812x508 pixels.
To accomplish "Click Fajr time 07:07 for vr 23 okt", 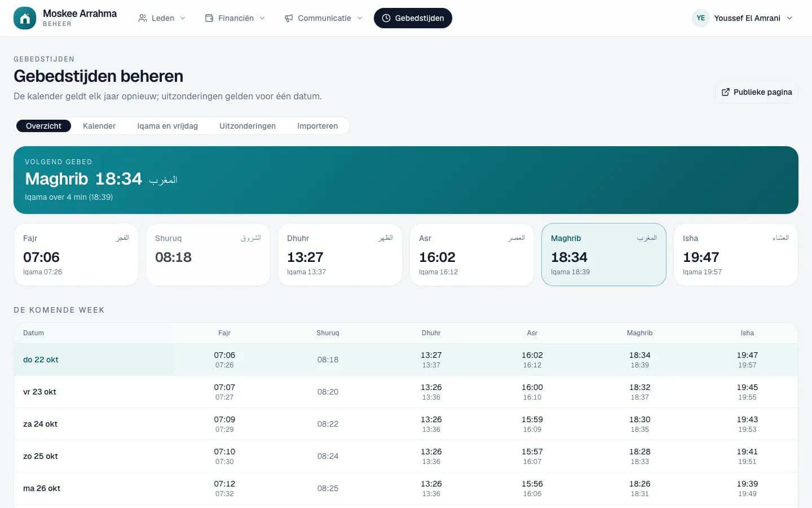I will (x=224, y=387).
